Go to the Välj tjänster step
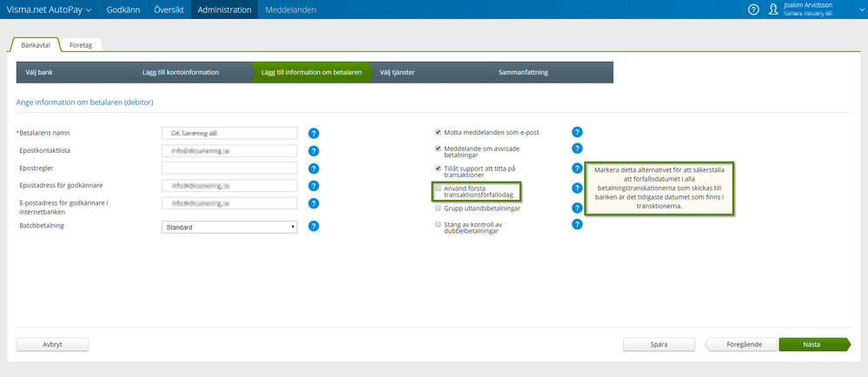868x377 pixels. 430,72
